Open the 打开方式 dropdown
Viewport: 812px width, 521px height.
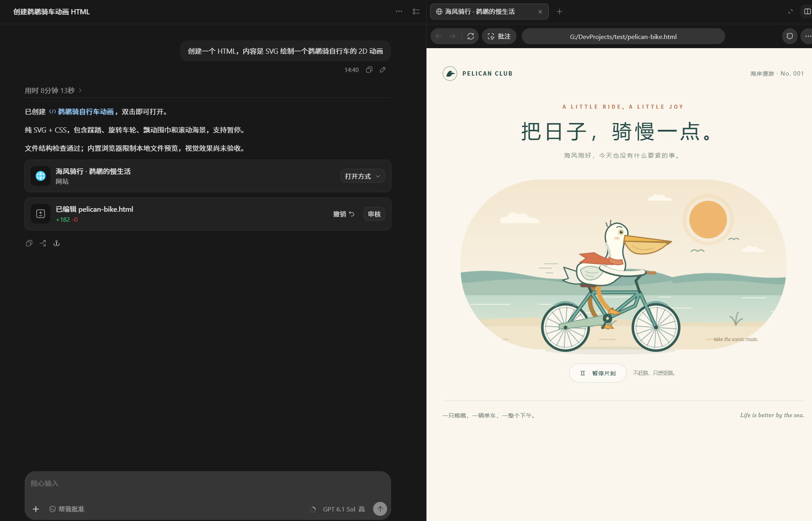coord(362,176)
